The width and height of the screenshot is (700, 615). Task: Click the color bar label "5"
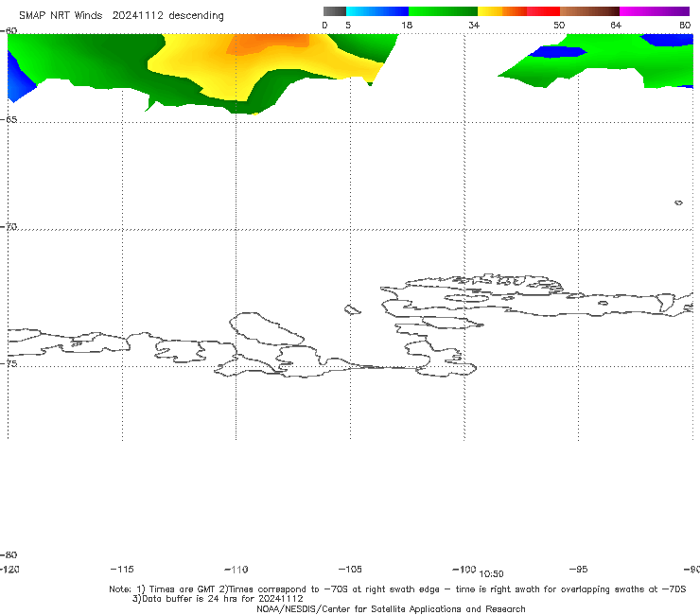point(348,26)
